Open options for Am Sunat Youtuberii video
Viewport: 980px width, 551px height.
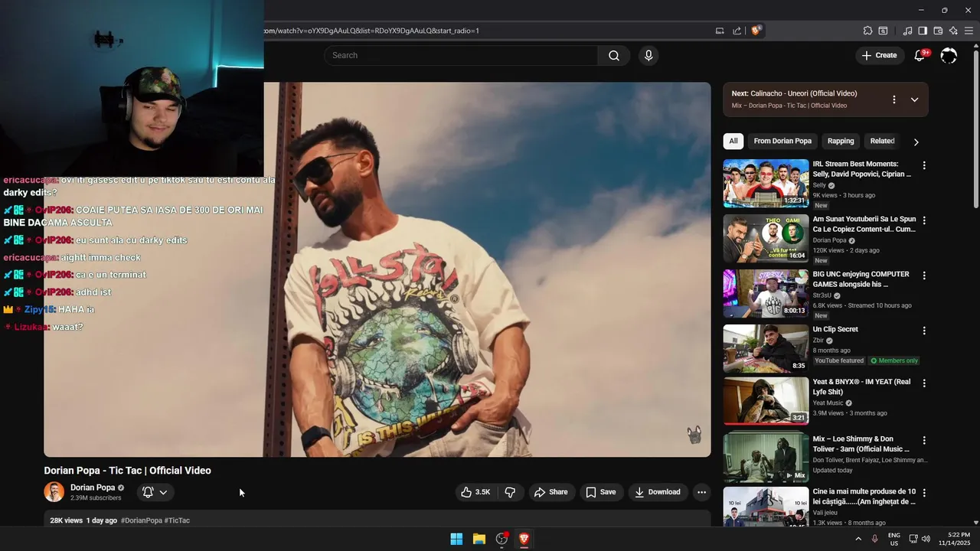coord(924,220)
